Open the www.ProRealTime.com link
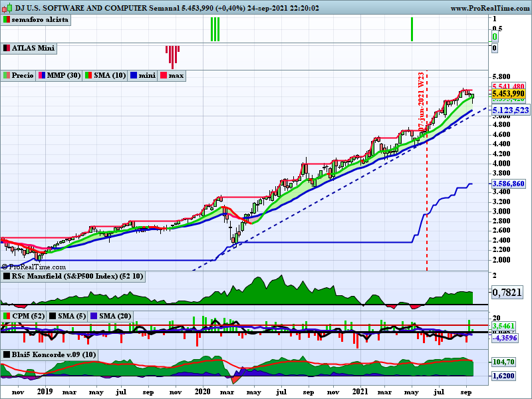Image resolution: width=532 pixels, height=399 pixels. 491,8
